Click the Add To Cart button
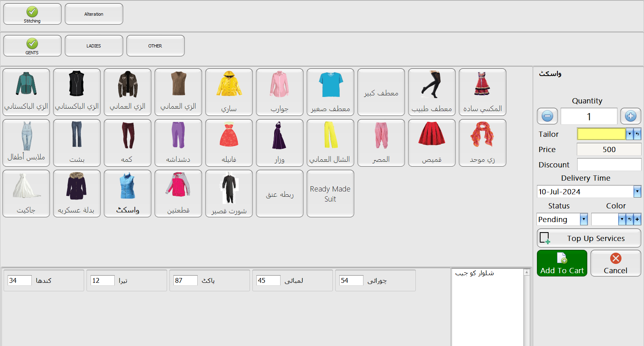The height and width of the screenshot is (346, 644). pos(562,263)
